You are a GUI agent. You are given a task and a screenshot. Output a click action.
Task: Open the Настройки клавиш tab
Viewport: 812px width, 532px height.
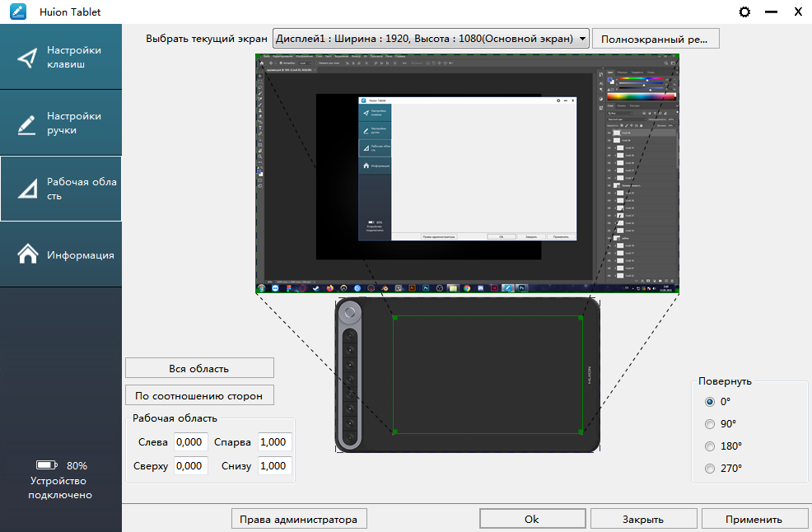[x=61, y=57]
